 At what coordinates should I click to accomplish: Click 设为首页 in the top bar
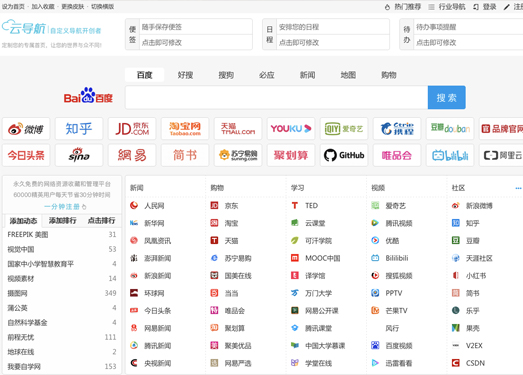13,7
